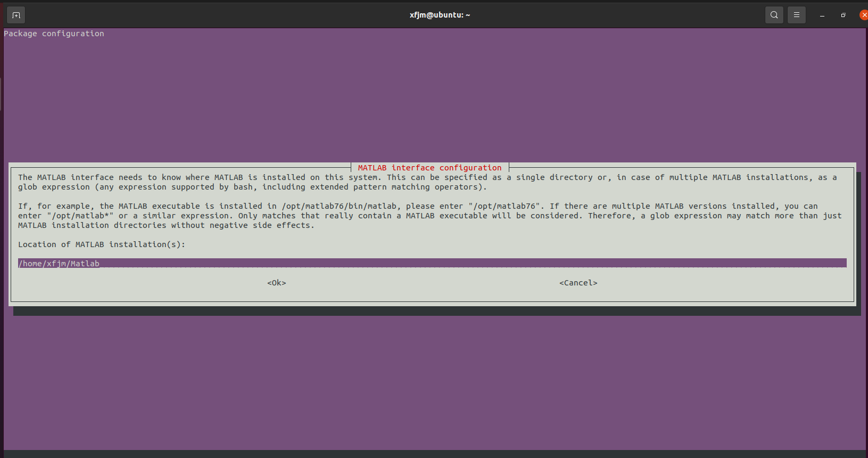868x458 pixels.
Task: Click the 'Package configuration' header text
Action: coord(54,34)
